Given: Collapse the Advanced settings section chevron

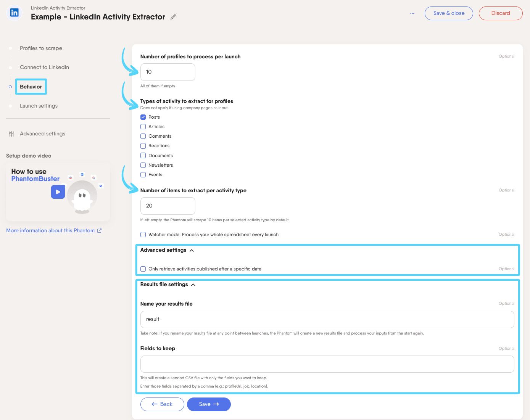Looking at the screenshot, I should point(192,250).
